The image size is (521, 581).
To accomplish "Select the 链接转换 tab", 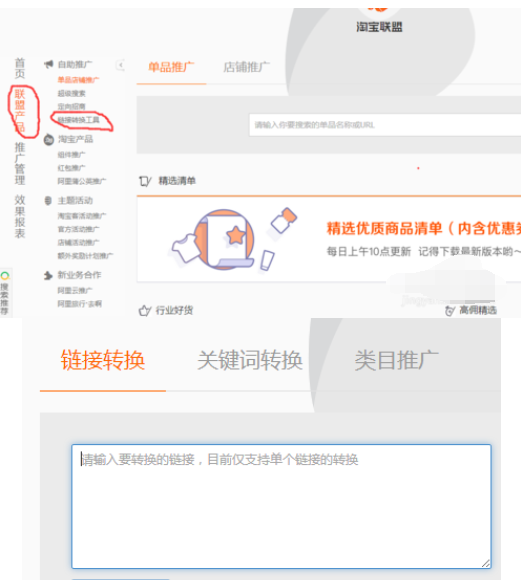I will 103,360.
